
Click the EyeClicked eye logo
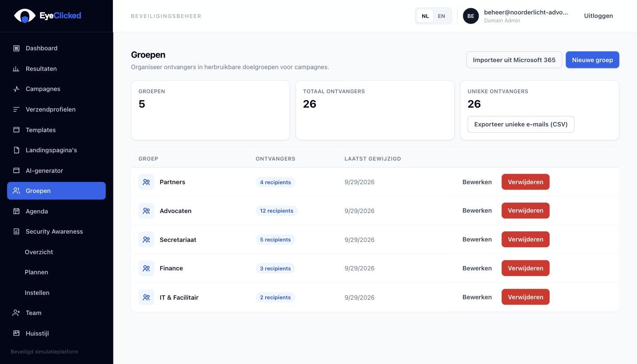tap(24, 16)
